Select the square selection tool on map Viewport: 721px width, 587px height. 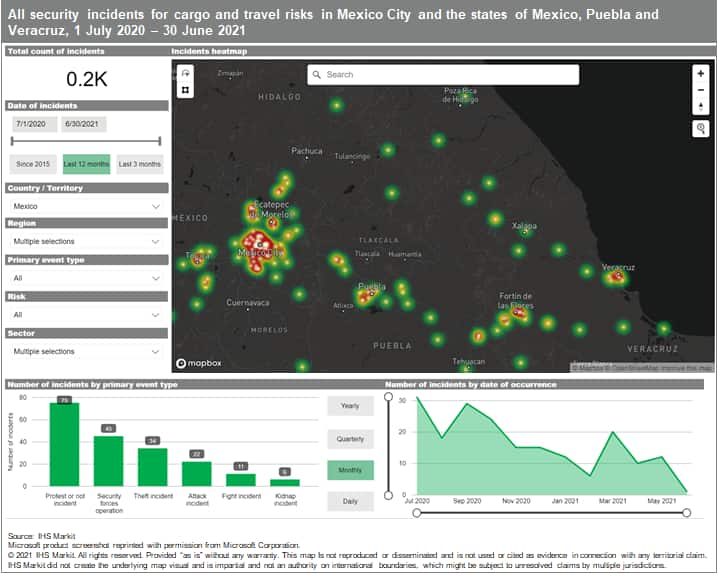pyautogui.click(x=185, y=90)
